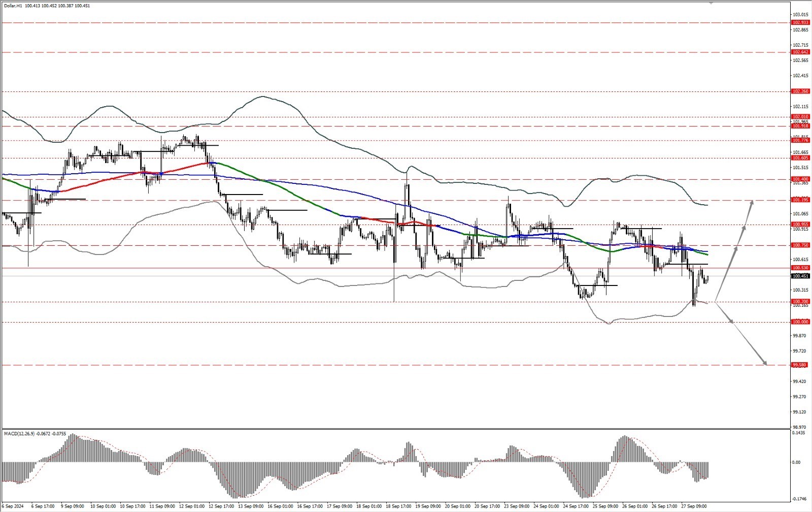The height and width of the screenshot is (512, 812).
Task: Click the current price label 100.451
Action: 800,276
